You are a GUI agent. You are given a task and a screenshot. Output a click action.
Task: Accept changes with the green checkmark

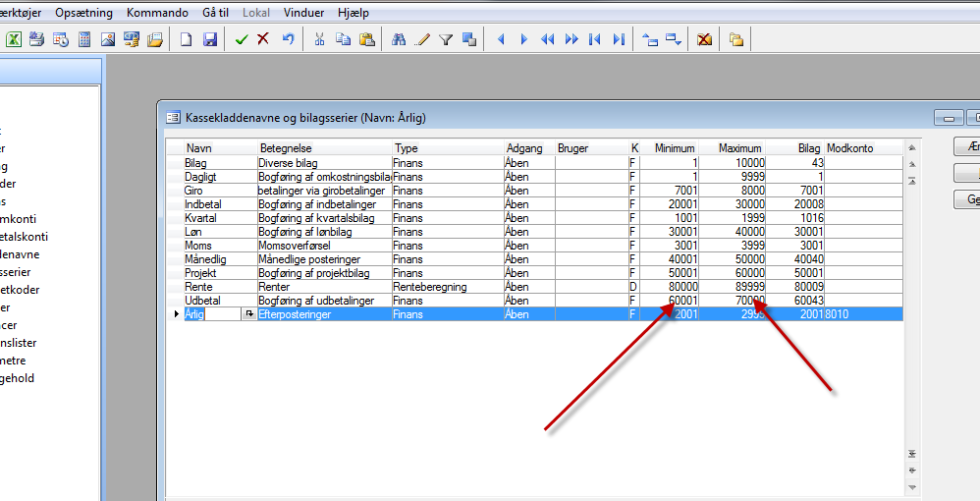pos(242,39)
